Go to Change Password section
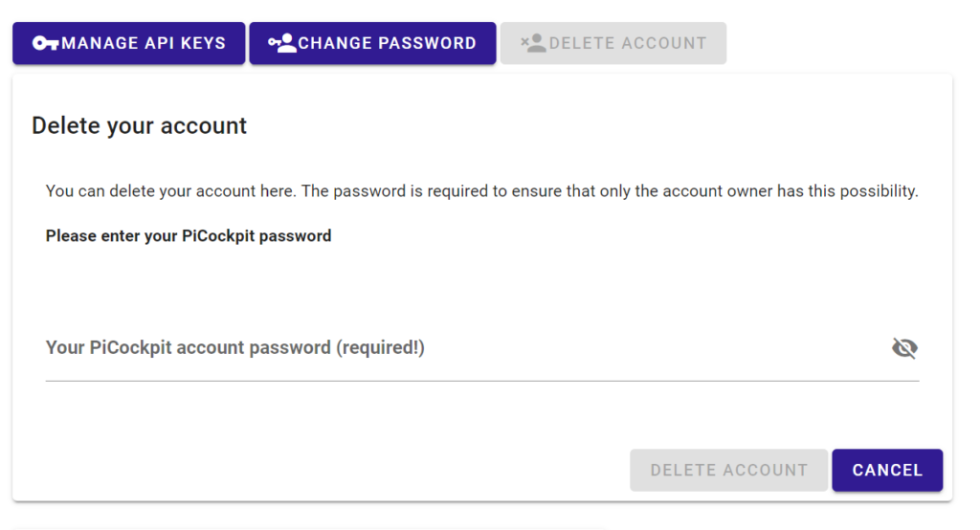Image resolution: width=980 pixels, height=530 pixels. [x=372, y=43]
